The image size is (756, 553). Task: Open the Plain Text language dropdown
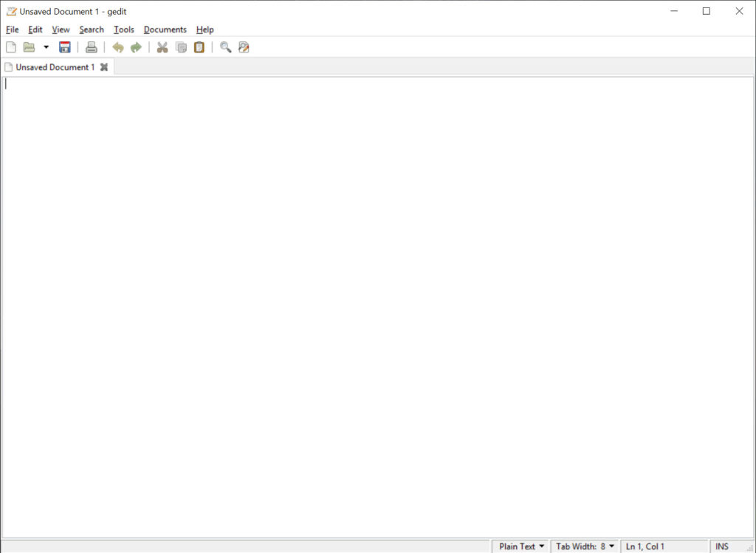(x=520, y=546)
